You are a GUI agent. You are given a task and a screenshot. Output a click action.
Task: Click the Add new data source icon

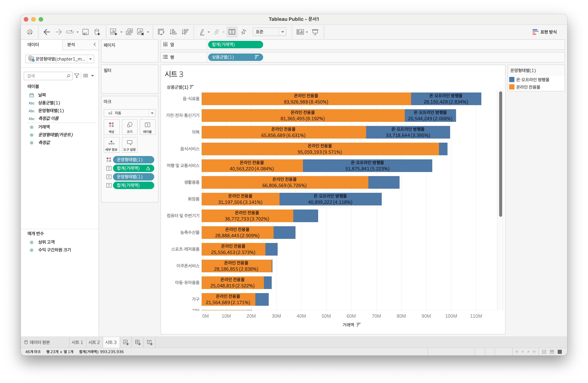click(97, 32)
